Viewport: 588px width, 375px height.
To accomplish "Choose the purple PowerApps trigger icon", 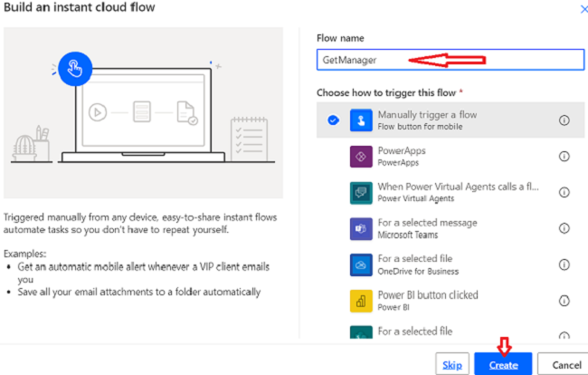I will [361, 156].
